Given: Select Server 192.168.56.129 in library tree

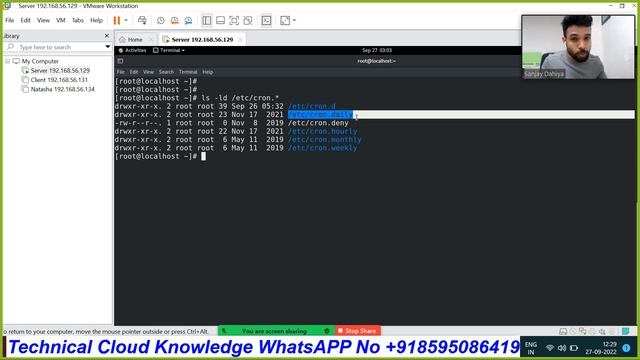Looking at the screenshot, I should coord(60,71).
